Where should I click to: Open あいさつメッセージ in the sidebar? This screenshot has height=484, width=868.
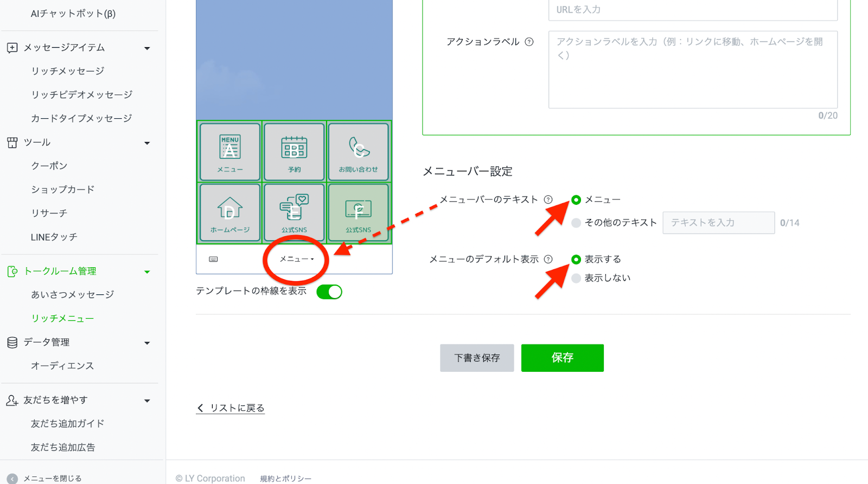click(x=72, y=294)
